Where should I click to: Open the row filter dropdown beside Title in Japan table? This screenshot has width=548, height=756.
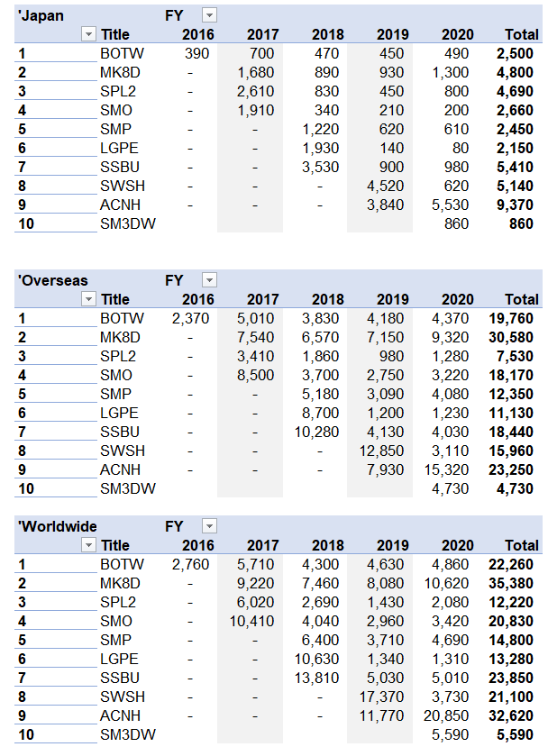coord(88,34)
